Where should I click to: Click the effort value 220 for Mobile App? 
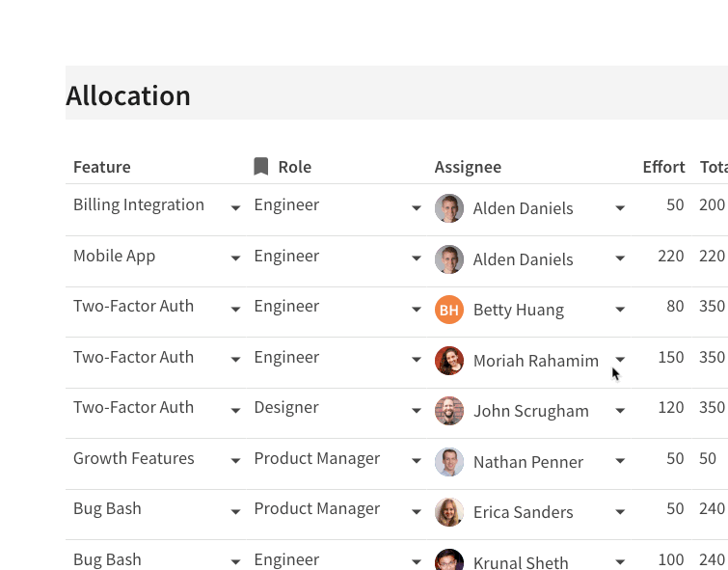tap(670, 256)
